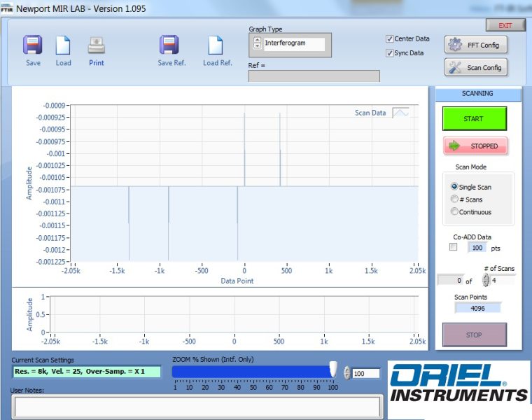Viewport: 532px width, 420px height.
Task: Click the Scan Data legend line icon
Action: (400, 113)
